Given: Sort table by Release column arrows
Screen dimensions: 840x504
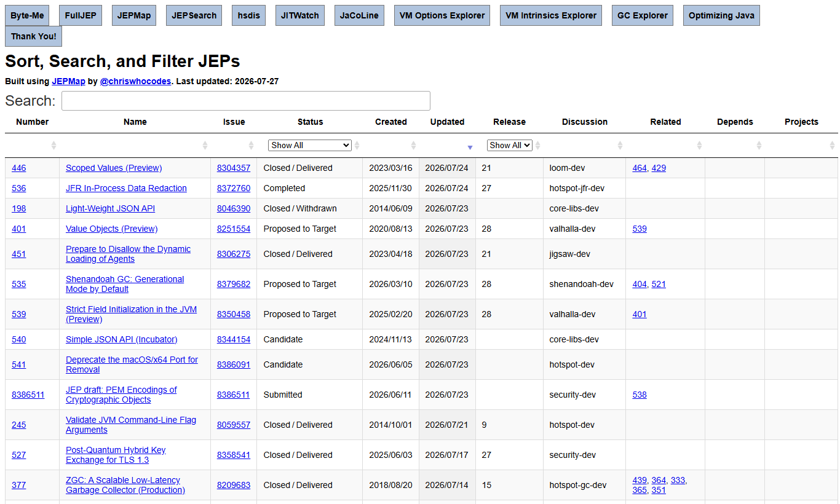Looking at the screenshot, I should click(538, 146).
